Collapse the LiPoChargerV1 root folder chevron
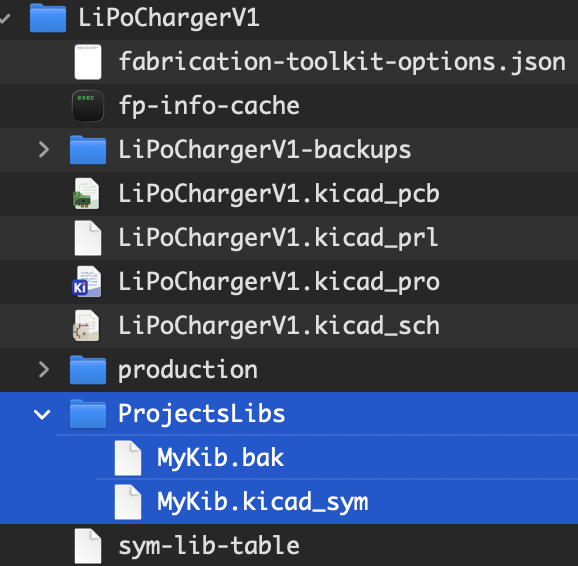Viewport: 578px width, 566px height. point(4,18)
